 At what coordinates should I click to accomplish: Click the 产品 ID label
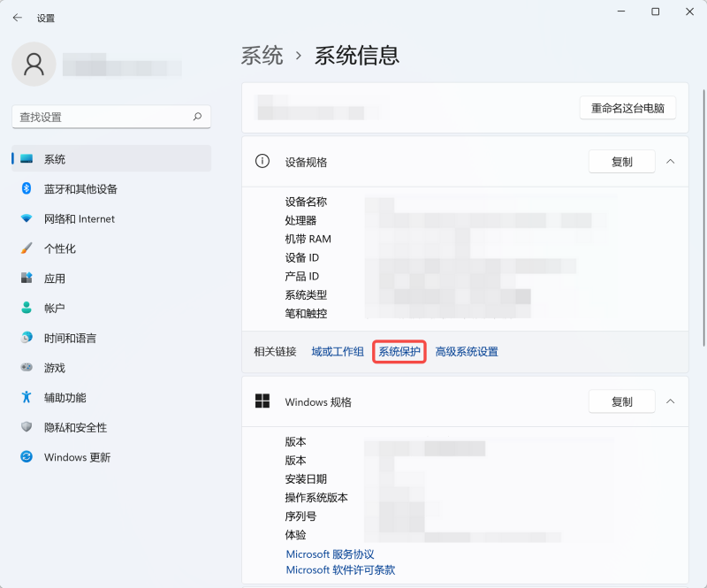301,276
